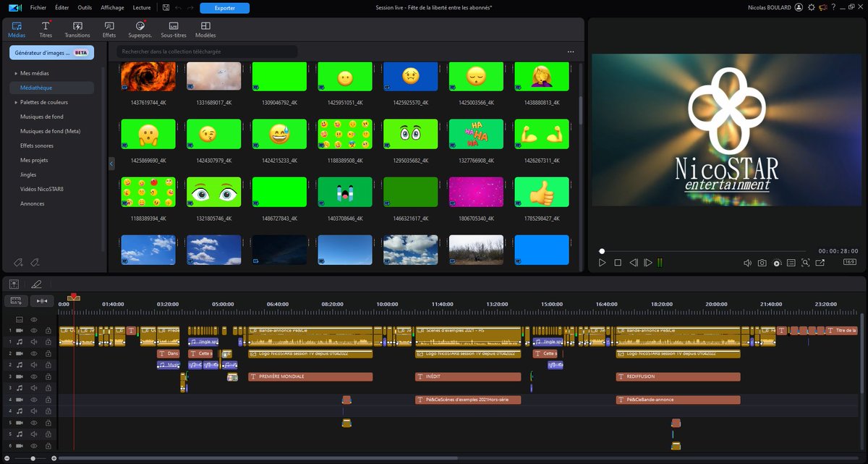Switch to the Sous-titres tab
Viewport: 868px width, 464px height.
(174, 29)
